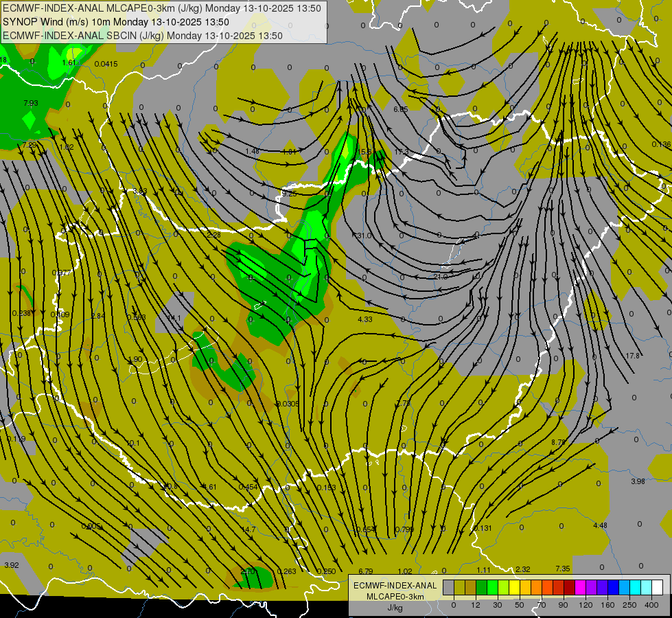
Task: Click the map value 15.6
Action: [x=364, y=152]
